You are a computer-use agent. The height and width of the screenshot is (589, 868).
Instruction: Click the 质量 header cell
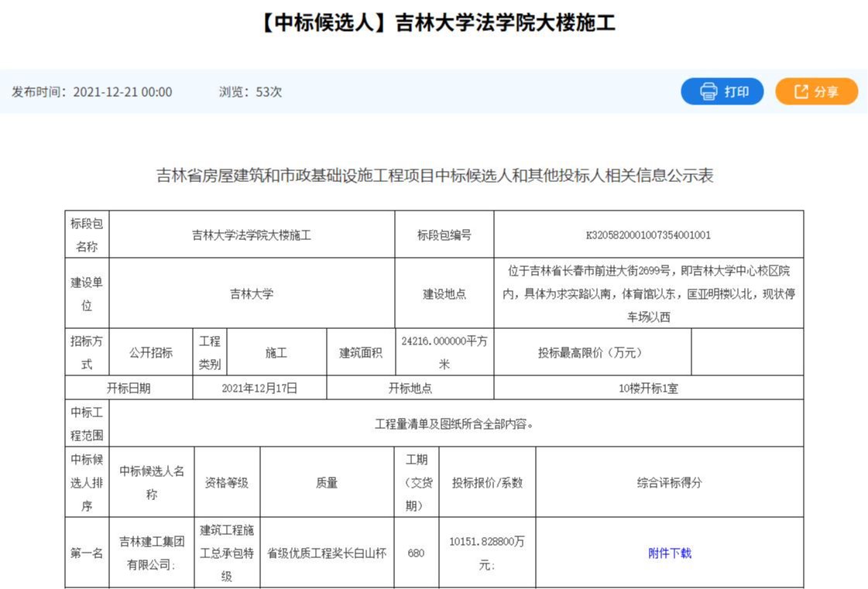click(327, 482)
